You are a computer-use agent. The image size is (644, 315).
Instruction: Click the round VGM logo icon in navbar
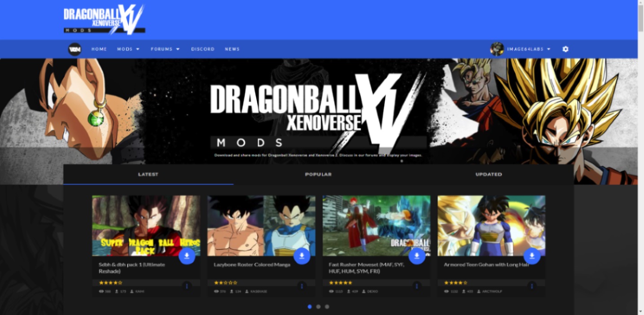74,49
